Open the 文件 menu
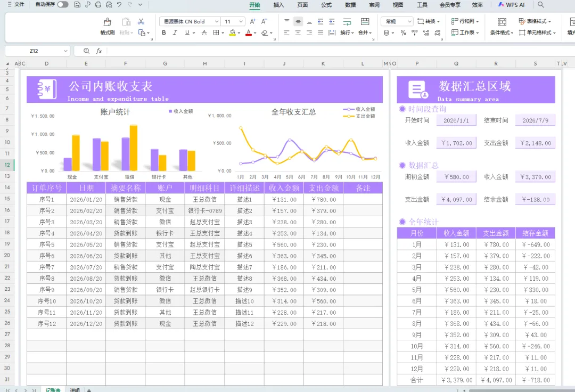Viewport: 575px width, 392px height. click(16, 5)
